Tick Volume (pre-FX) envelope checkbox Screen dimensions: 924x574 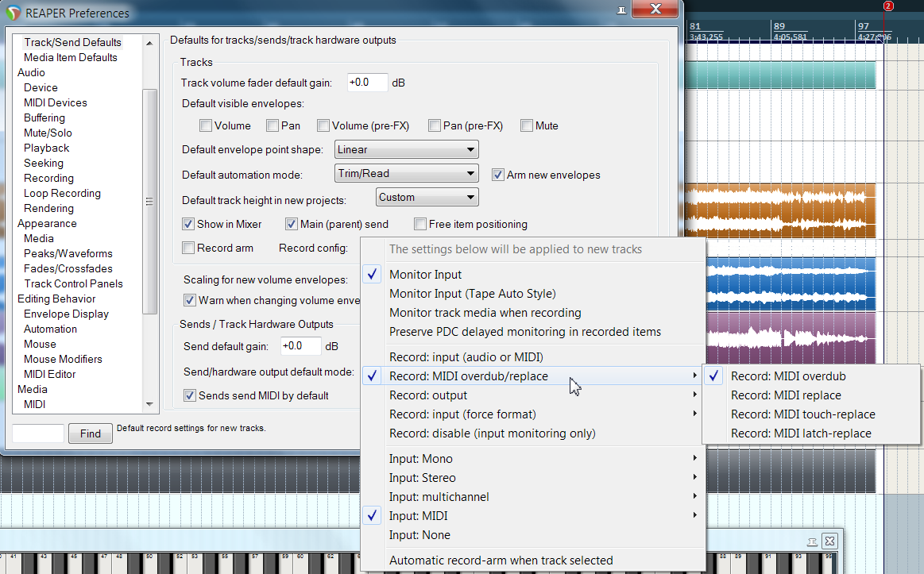323,125
